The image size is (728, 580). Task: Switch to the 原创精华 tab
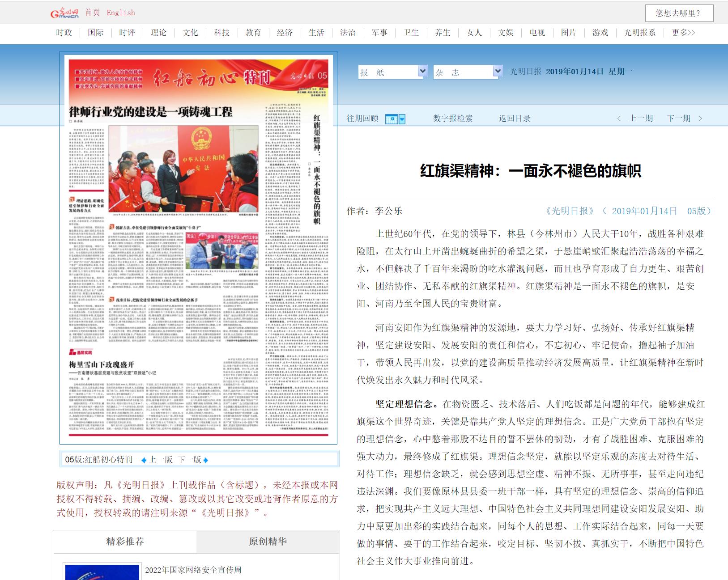[269, 541]
